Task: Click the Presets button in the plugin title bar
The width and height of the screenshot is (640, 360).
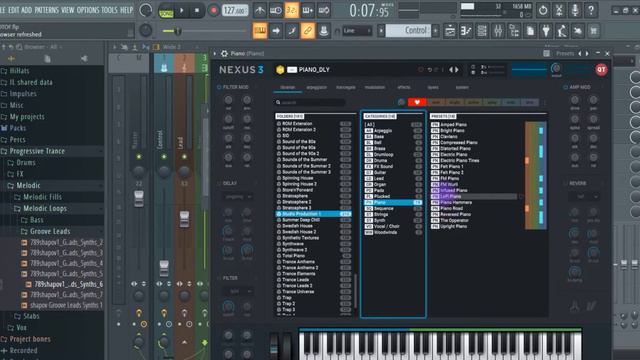Action: pyautogui.click(x=565, y=53)
